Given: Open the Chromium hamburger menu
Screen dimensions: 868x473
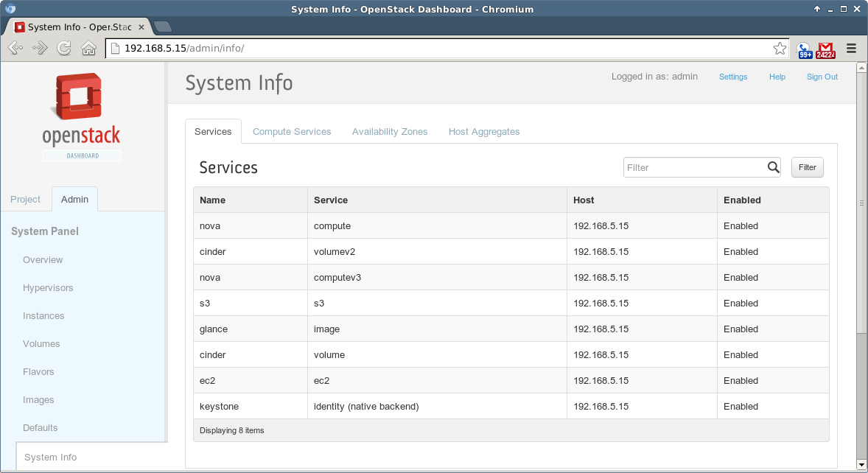Looking at the screenshot, I should click(851, 49).
